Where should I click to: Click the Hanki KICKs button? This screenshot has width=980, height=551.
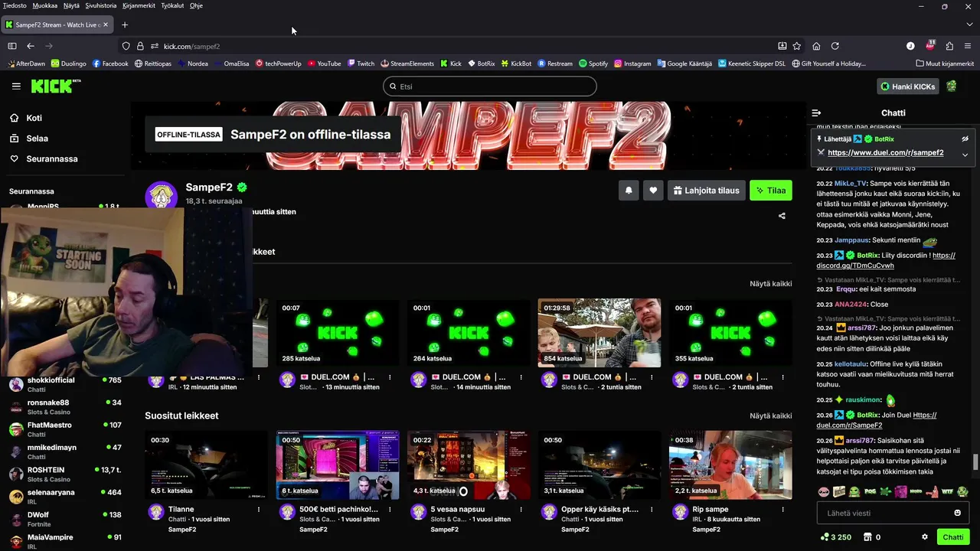coord(908,86)
